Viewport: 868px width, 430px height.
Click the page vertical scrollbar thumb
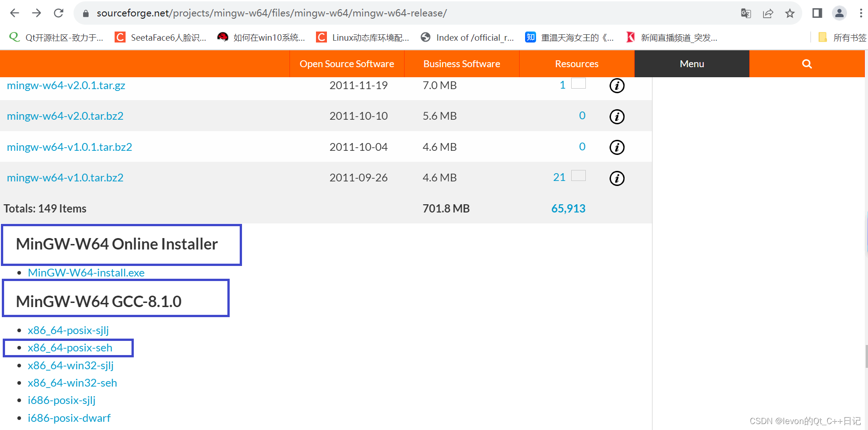tap(866, 356)
